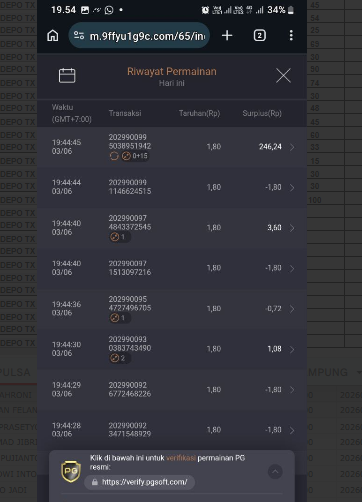
Task: Click the Transaksi column header
Action: (x=125, y=113)
